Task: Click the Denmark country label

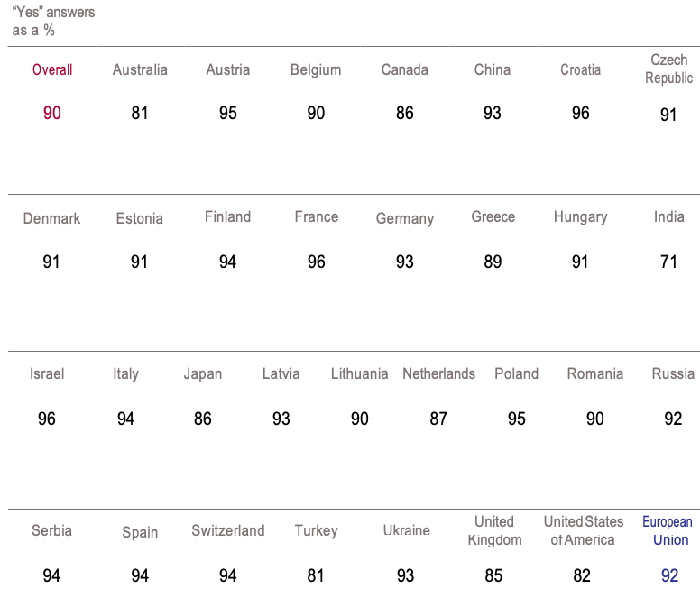Action: 51,218
